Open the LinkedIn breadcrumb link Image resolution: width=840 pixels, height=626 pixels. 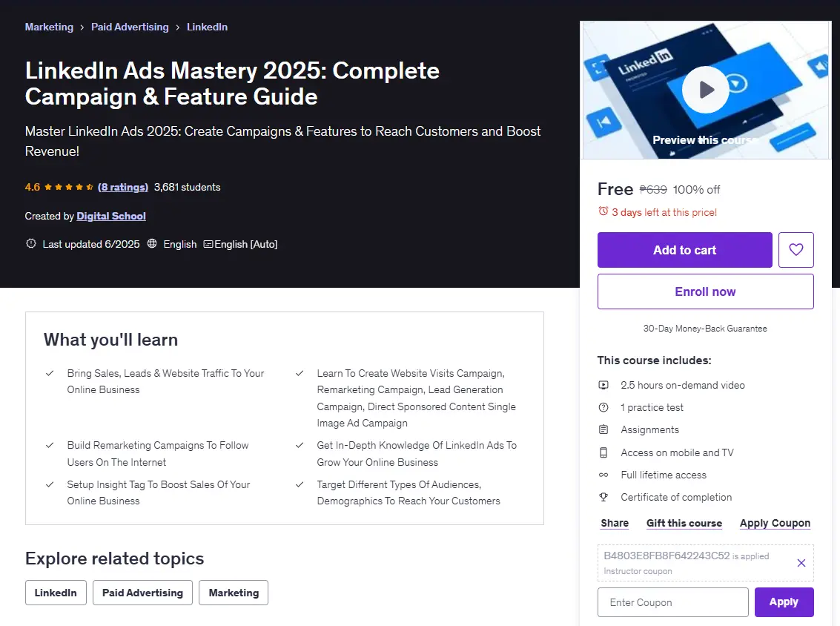click(208, 27)
